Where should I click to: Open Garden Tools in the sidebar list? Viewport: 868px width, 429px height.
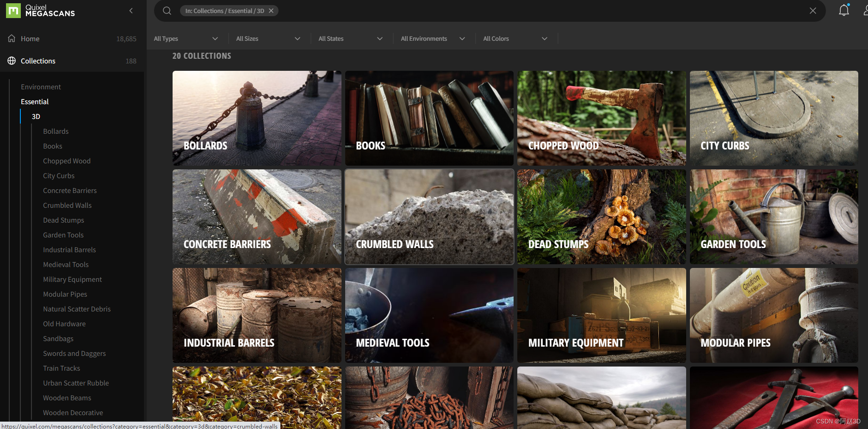tap(63, 235)
